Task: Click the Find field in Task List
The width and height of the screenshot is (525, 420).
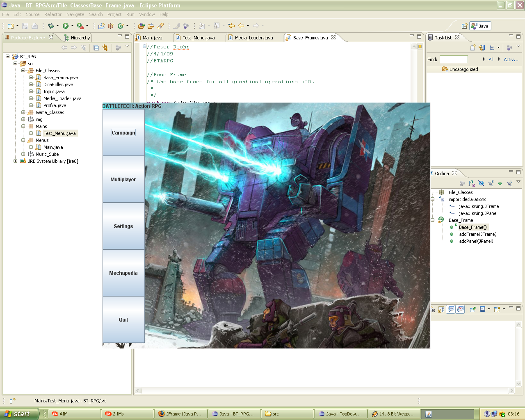Action: click(454, 59)
